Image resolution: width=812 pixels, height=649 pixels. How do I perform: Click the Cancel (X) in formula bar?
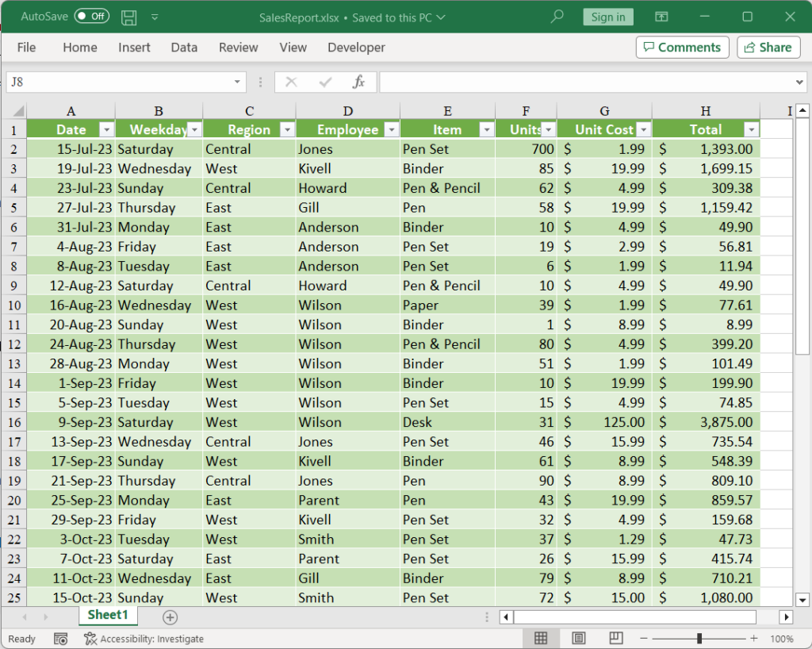[291, 82]
